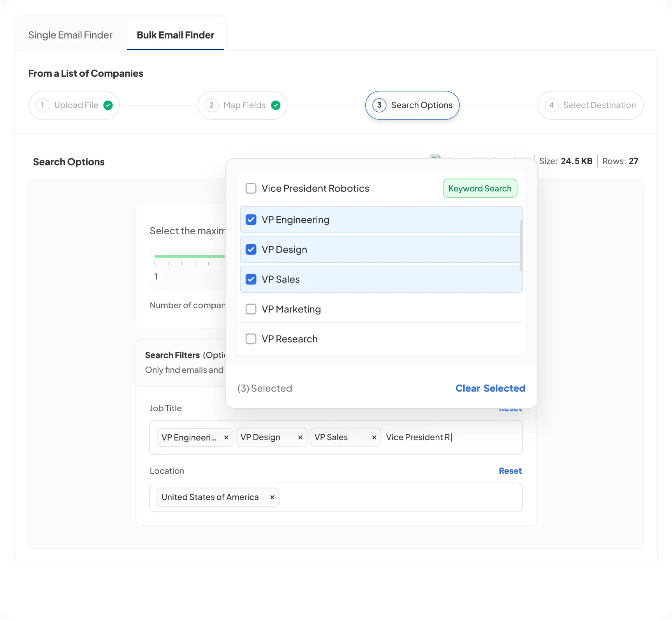The height and width of the screenshot is (620, 672).
Task: Open step 4 Select Destination
Action: click(590, 105)
